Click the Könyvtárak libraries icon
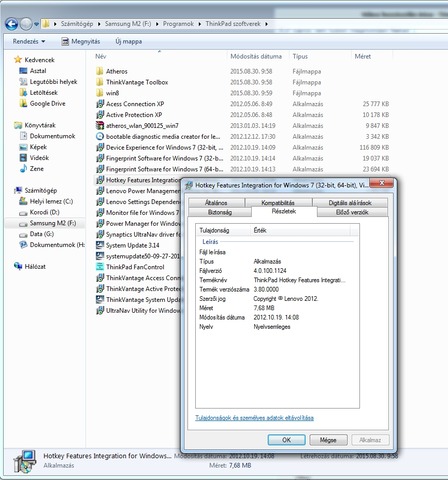448x480 pixels. [x=18, y=125]
